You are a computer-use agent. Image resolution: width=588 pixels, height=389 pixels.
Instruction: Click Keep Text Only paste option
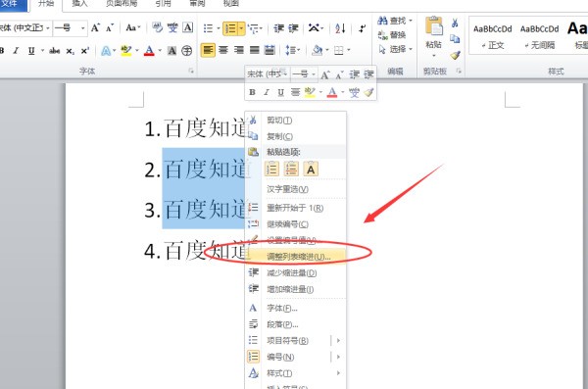[311, 170]
